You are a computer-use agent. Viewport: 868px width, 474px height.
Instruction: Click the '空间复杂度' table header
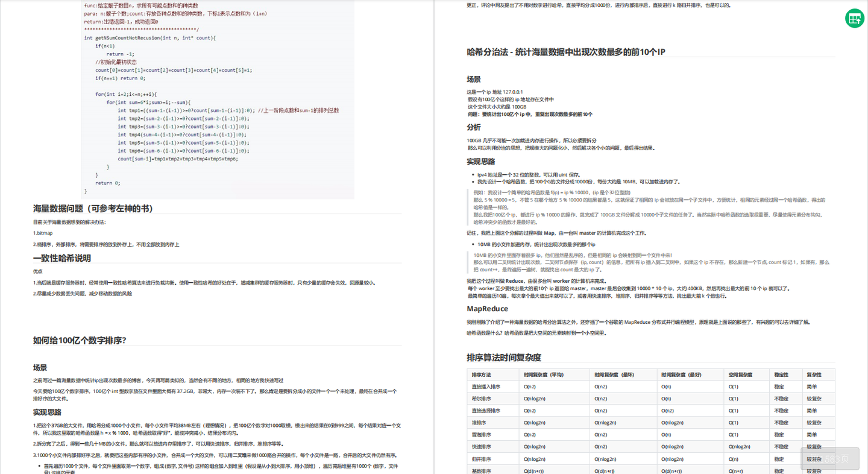tap(739, 374)
